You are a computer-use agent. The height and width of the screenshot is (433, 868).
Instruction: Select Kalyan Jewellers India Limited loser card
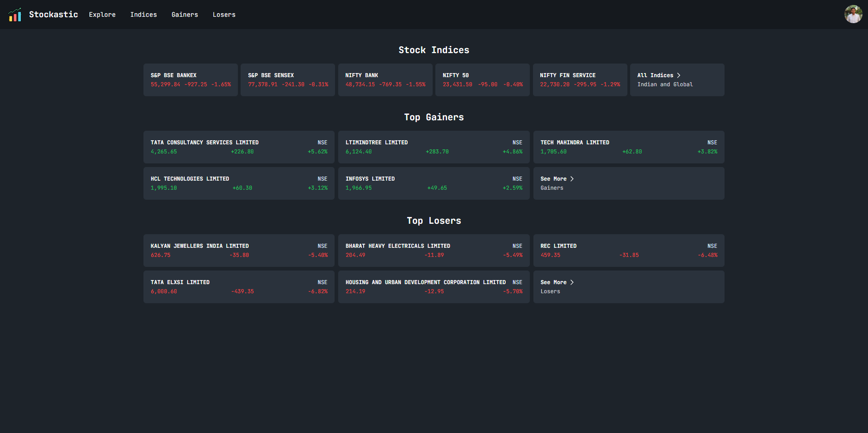pos(239,251)
